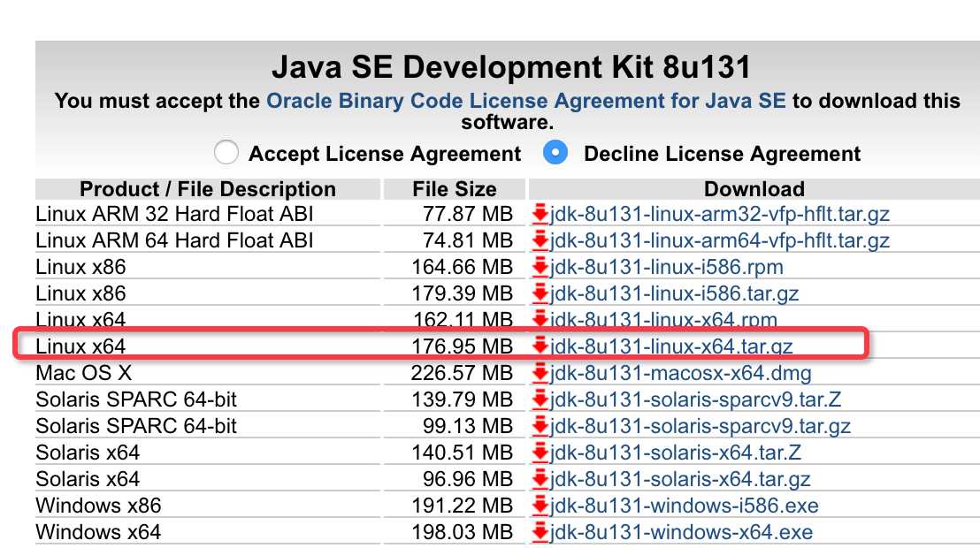Download jdk-8u131-linux-arm64-vfp-hflt.tar.gz
The width and height of the screenshot is (980, 548).
719,240
